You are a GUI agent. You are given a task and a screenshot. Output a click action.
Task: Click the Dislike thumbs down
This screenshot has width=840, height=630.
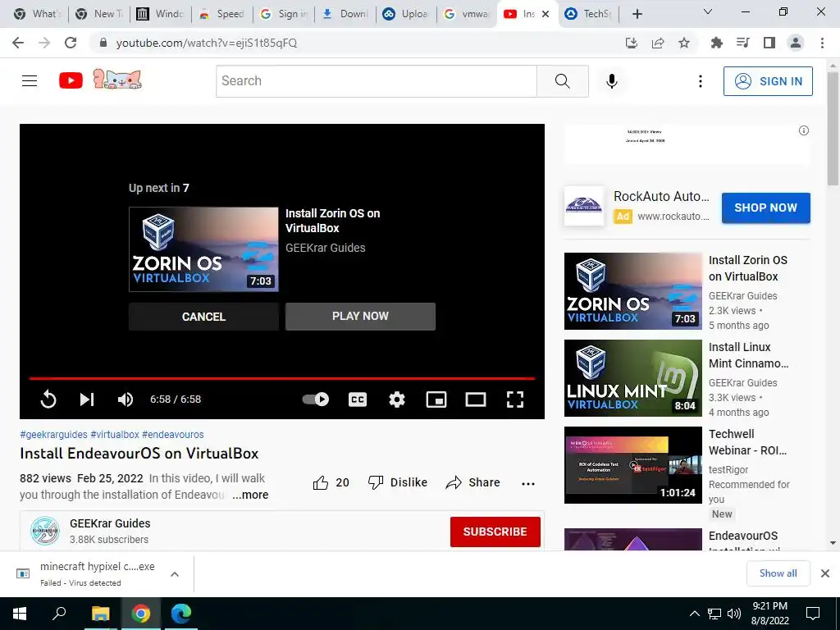pyautogui.click(x=398, y=482)
